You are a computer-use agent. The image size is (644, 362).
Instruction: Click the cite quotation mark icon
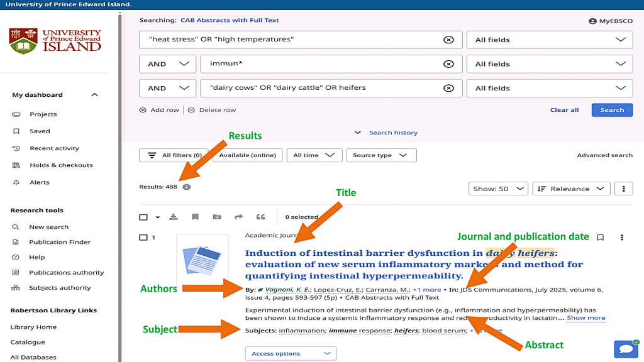[260, 217]
